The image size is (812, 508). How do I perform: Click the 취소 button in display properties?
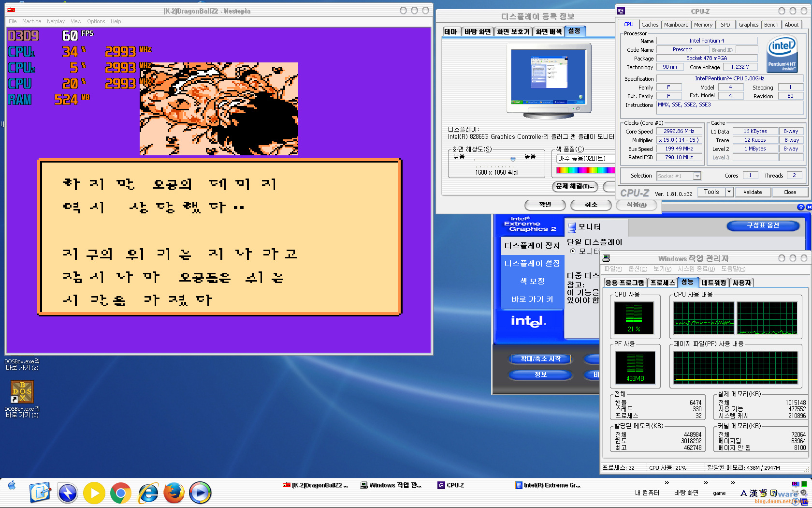[591, 205]
